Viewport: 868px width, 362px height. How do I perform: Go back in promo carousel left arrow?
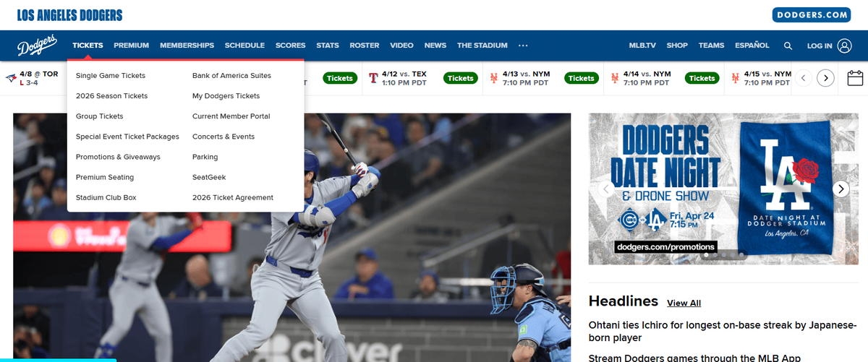[x=606, y=189]
